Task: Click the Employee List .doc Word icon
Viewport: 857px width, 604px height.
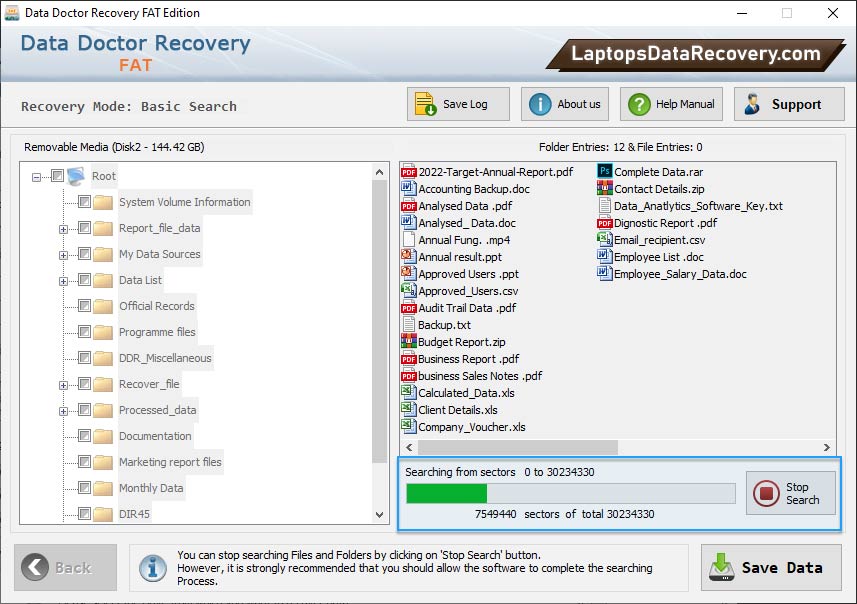Action: click(x=604, y=257)
